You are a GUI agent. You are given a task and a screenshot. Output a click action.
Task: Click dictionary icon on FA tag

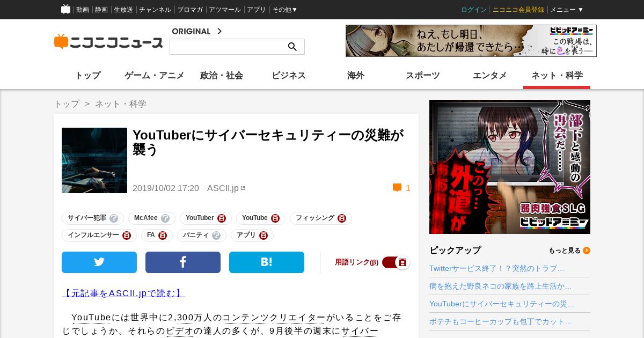point(163,236)
